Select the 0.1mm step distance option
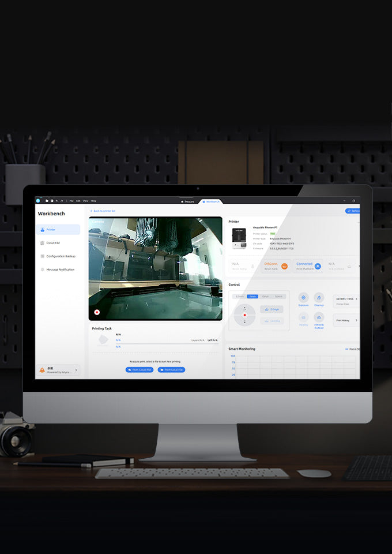Screen dimensions: 392x554 pyautogui.click(x=239, y=297)
